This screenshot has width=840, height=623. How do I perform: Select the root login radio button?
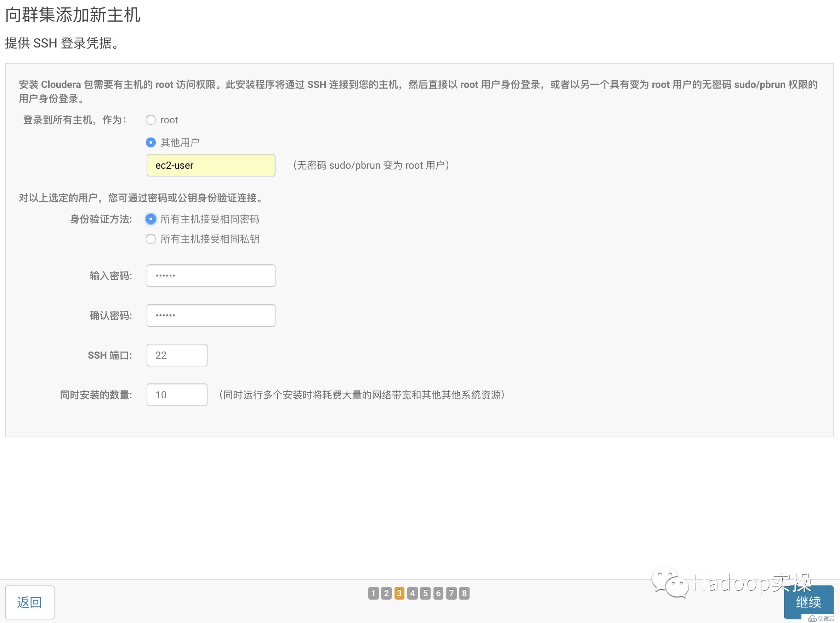pyautogui.click(x=151, y=120)
